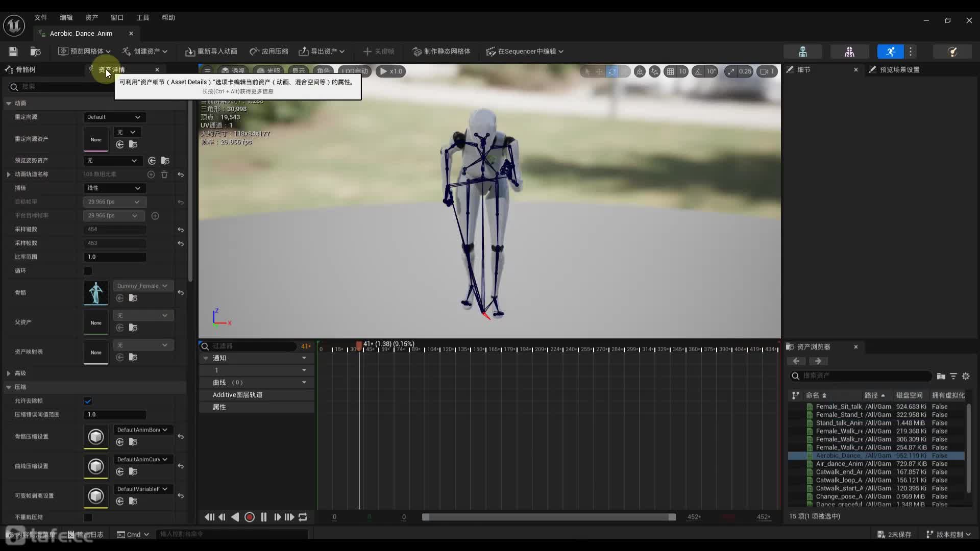The image size is (980, 551).
Task: Open the 重定向源 Default dropdown
Action: (x=114, y=117)
